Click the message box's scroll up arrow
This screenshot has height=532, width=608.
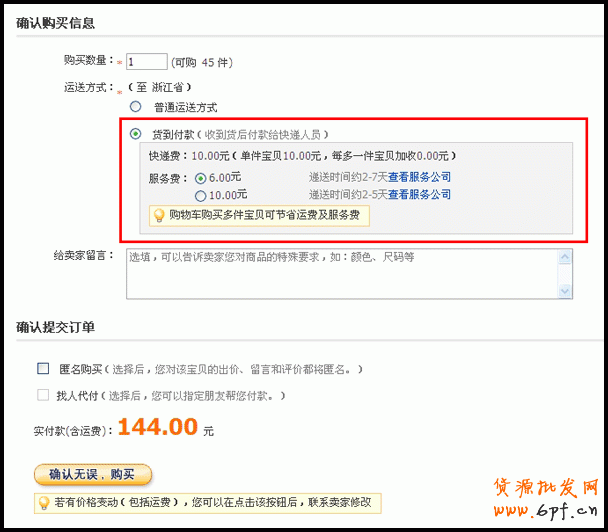pyautogui.click(x=565, y=257)
